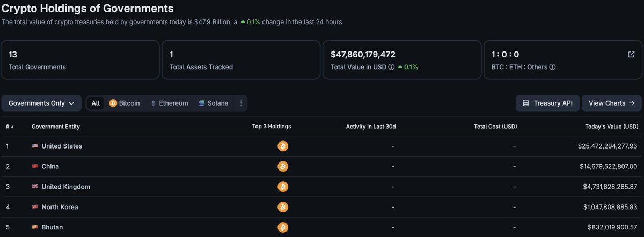
Task: Click the Bitcoin holding icon in Bhutan row
Action: click(x=283, y=227)
